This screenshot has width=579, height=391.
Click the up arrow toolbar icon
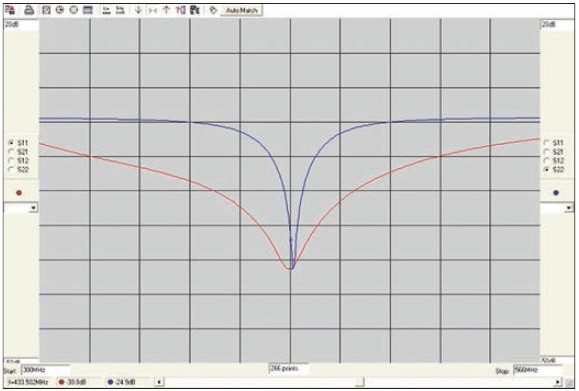[x=166, y=10]
